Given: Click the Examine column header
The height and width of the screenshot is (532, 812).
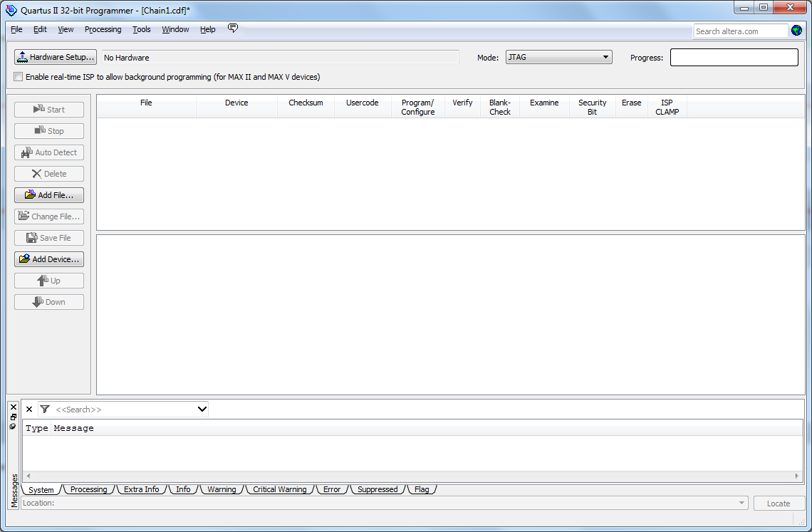Looking at the screenshot, I should pos(544,107).
